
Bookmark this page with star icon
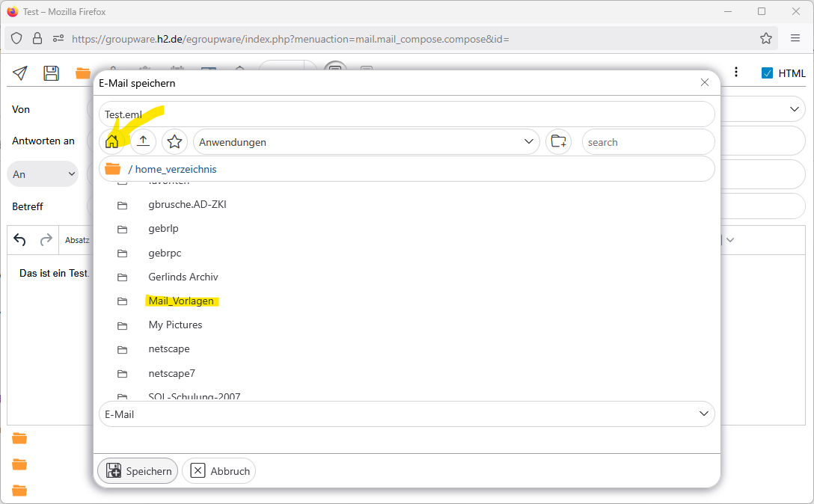coord(766,38)
